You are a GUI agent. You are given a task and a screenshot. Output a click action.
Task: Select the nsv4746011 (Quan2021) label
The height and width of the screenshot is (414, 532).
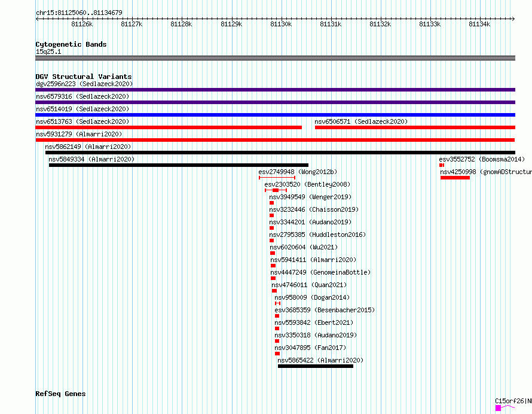[x=309, y=285]
